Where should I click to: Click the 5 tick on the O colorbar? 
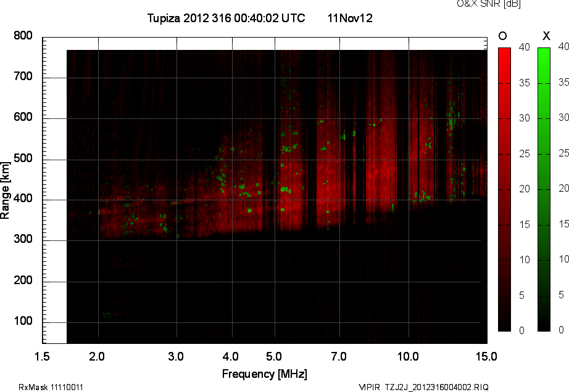(x=522, y=296)
